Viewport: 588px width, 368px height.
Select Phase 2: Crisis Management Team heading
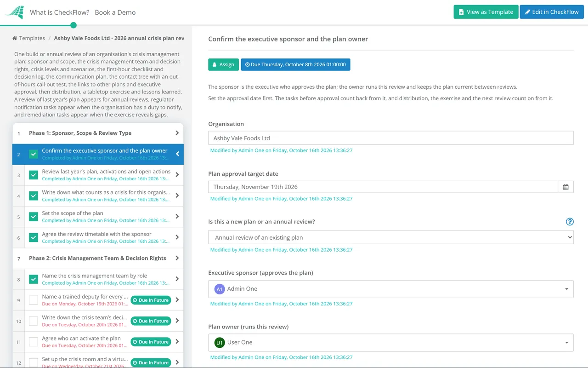pos(98,258)
